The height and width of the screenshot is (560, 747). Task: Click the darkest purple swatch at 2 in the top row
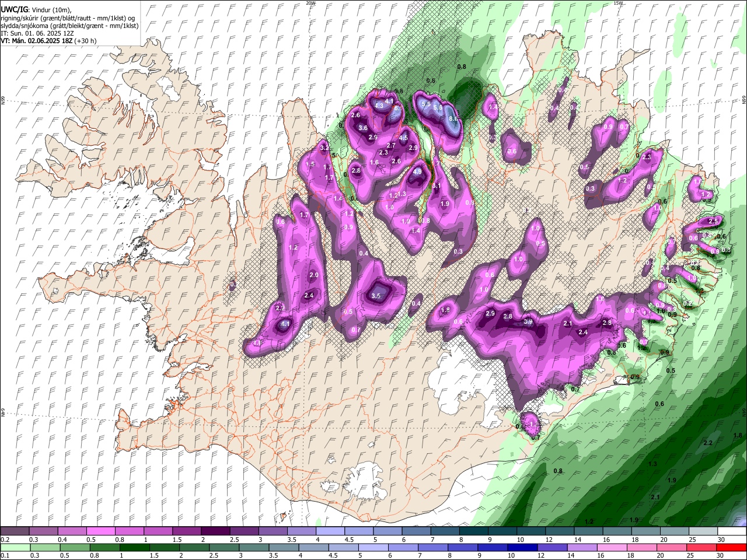(x=215, y=531)
